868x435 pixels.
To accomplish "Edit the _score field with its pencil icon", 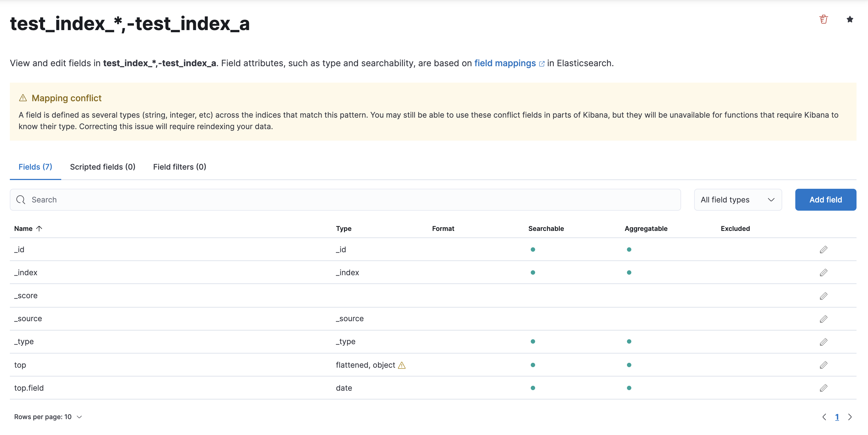I will tap(823, 296).
